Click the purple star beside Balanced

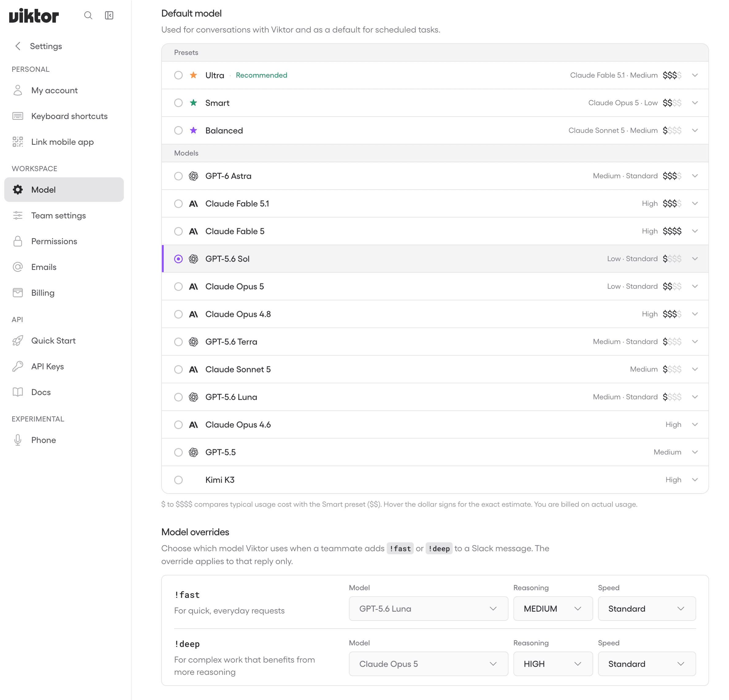[x=193, y=130]
